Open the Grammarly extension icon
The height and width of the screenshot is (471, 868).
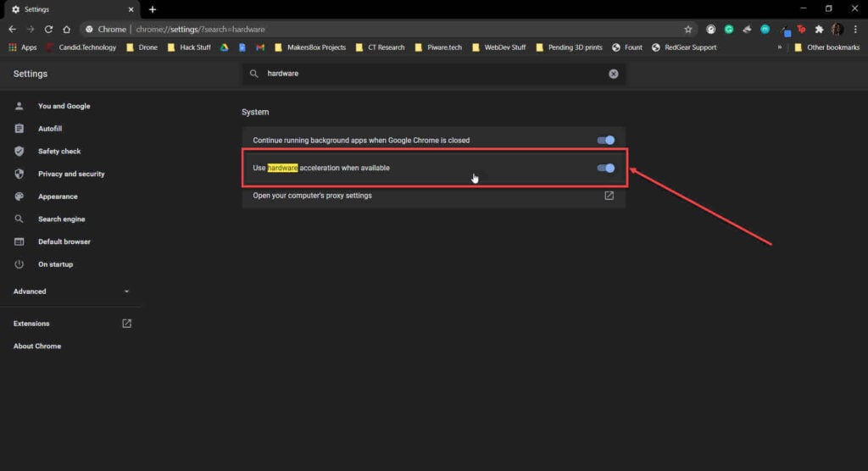729,30
